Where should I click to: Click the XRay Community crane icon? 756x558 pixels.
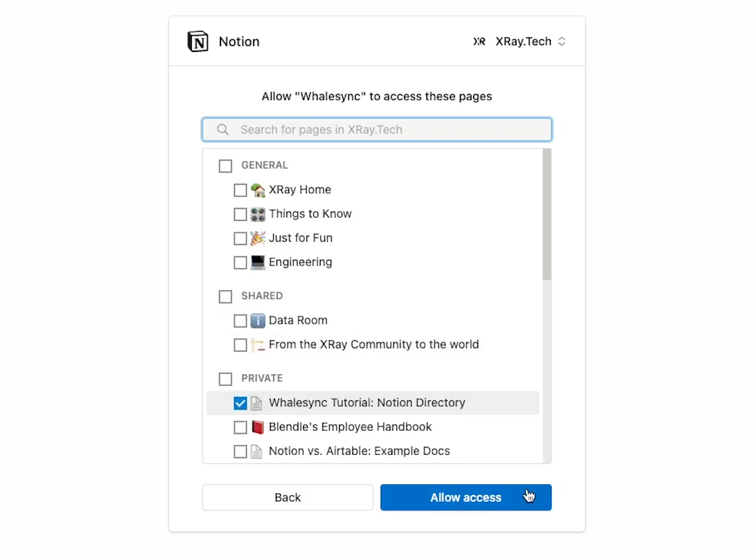[258, 345]
